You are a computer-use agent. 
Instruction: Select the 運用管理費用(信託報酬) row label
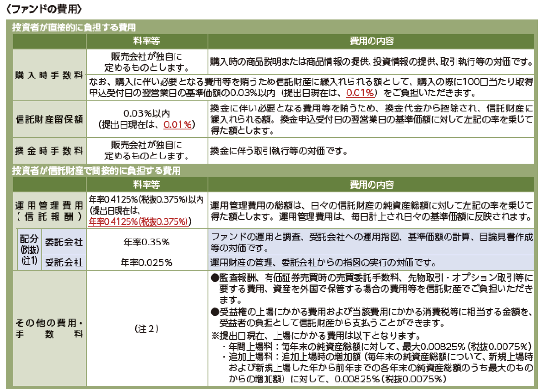pyautogui.click(x=49, y=211)
